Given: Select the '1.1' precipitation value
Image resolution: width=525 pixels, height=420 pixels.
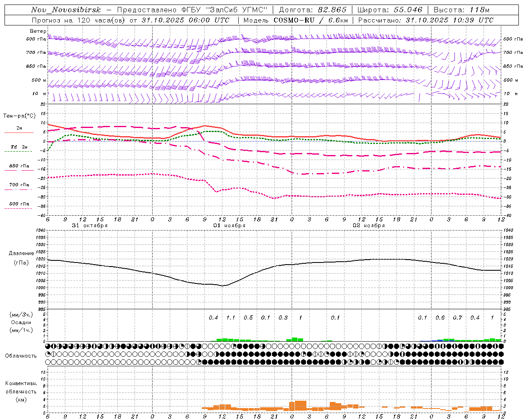Looking at the screenshot, I should click(x=231, y=318).
